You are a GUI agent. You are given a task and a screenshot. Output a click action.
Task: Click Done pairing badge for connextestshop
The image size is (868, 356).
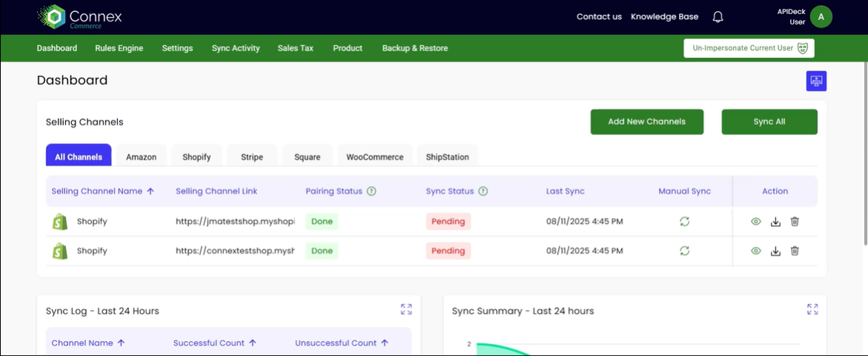[x=322, y=251]
